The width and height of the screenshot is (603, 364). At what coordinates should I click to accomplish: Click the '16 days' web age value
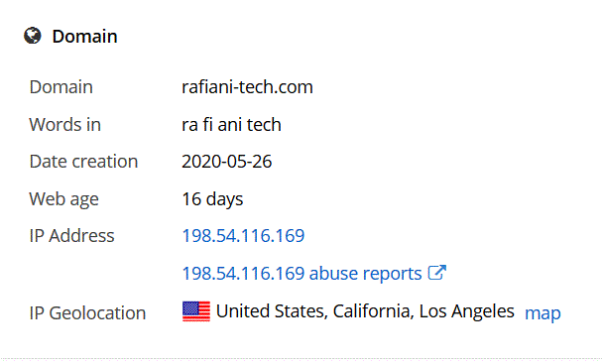[212, 199]
